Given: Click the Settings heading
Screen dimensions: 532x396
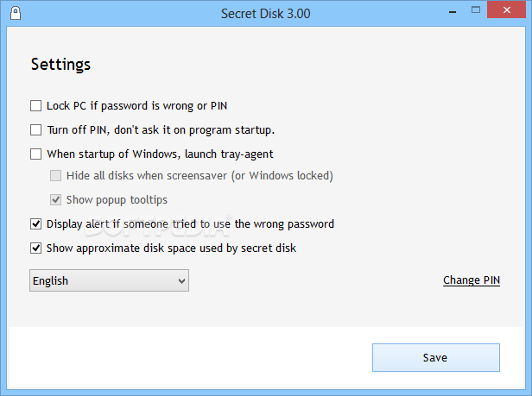Looking at the screenshot, I should point(60,65).
